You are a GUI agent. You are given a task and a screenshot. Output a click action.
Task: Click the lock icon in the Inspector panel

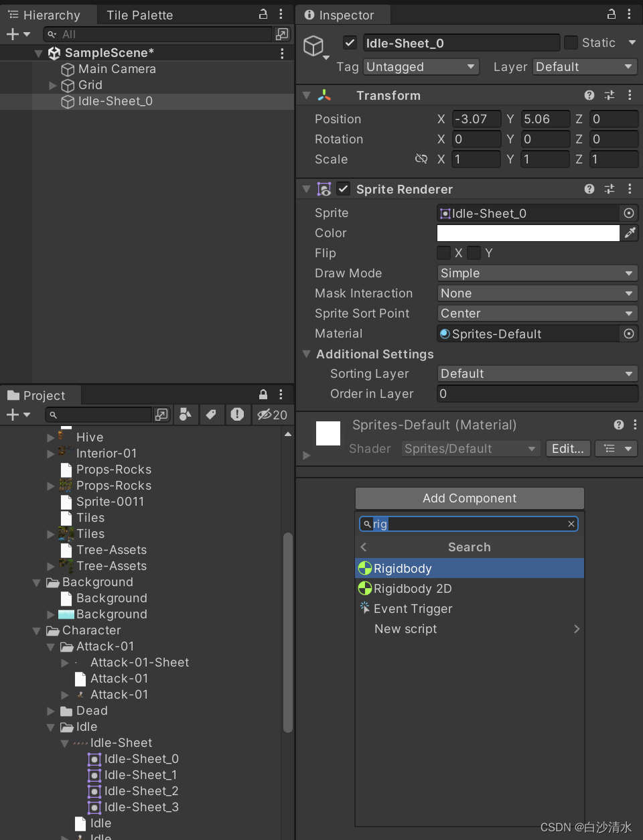point(610,14)
